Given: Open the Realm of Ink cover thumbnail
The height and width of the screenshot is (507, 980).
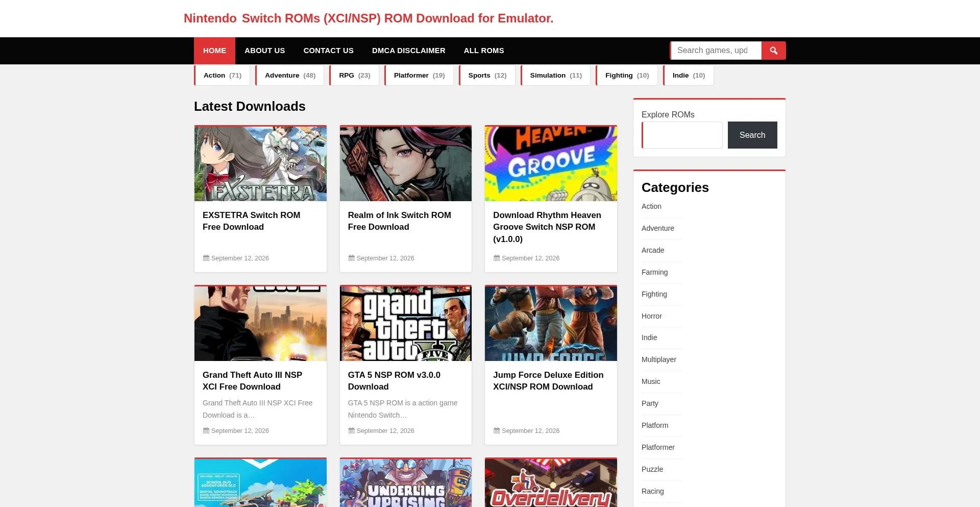Looking at the screenshot, I should point(406,164).
